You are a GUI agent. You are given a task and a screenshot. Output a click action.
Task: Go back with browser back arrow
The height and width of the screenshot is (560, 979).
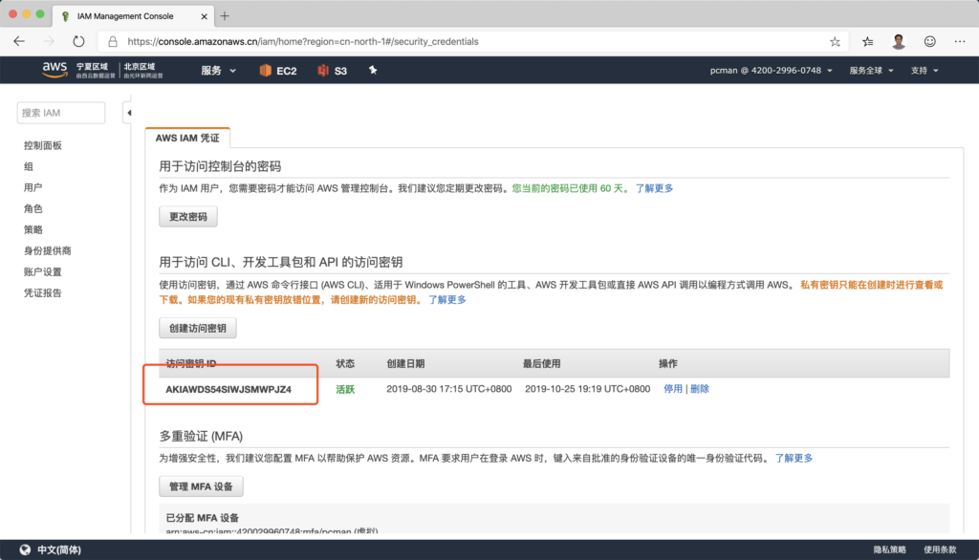[x=19, y=41]
